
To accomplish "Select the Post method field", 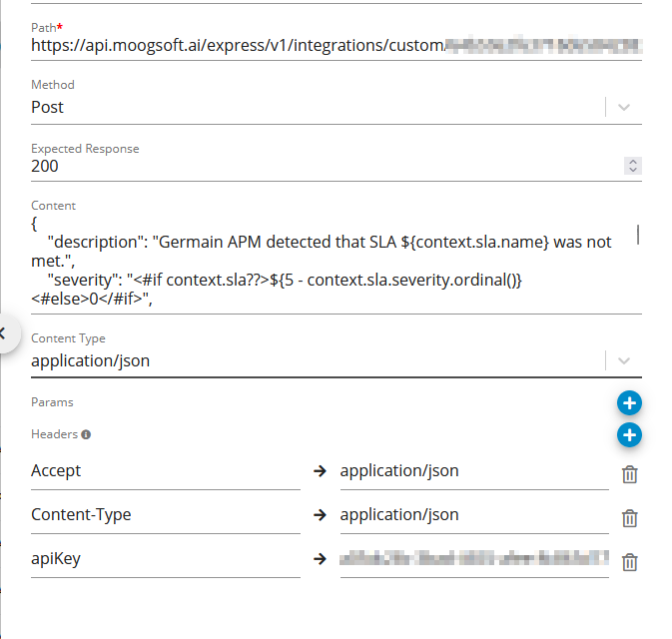I will pos(300,107).
